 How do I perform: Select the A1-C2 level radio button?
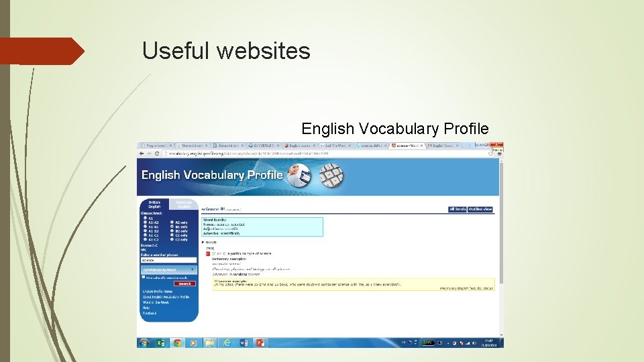[x=146, y=239]
